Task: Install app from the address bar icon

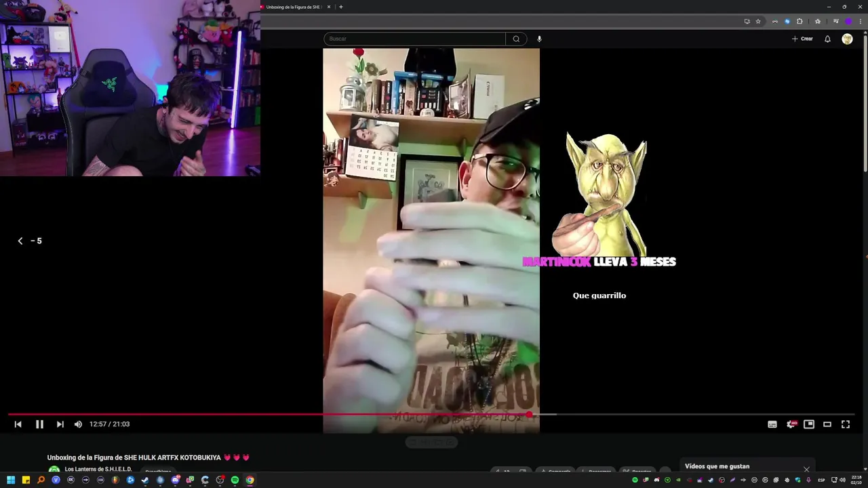Action: click(747, 21)
